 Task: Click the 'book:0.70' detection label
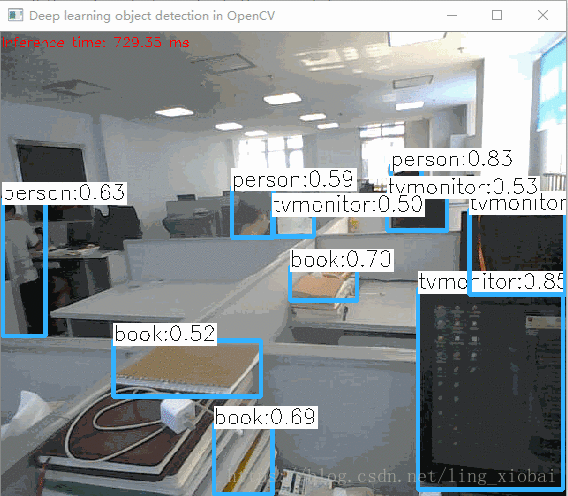pos(341,260)
